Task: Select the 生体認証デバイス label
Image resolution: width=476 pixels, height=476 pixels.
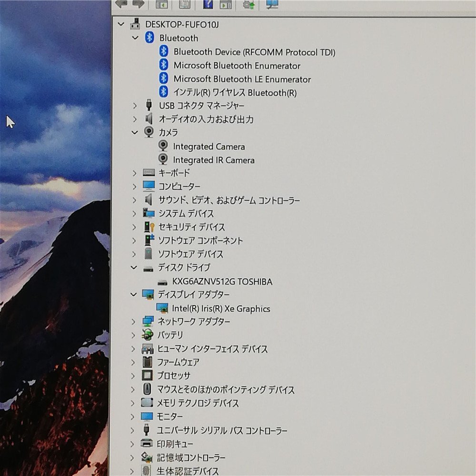Action: tap(187, 471)
